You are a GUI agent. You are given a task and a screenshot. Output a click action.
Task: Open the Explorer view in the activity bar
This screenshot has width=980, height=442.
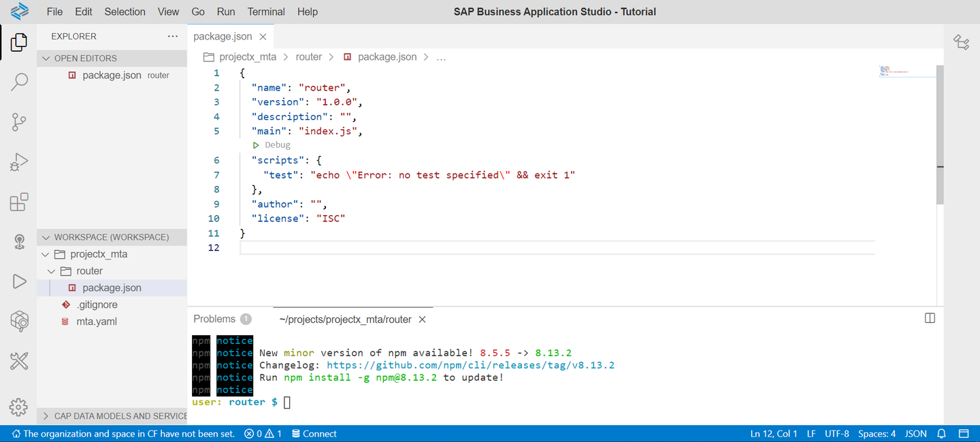(19, 42)
